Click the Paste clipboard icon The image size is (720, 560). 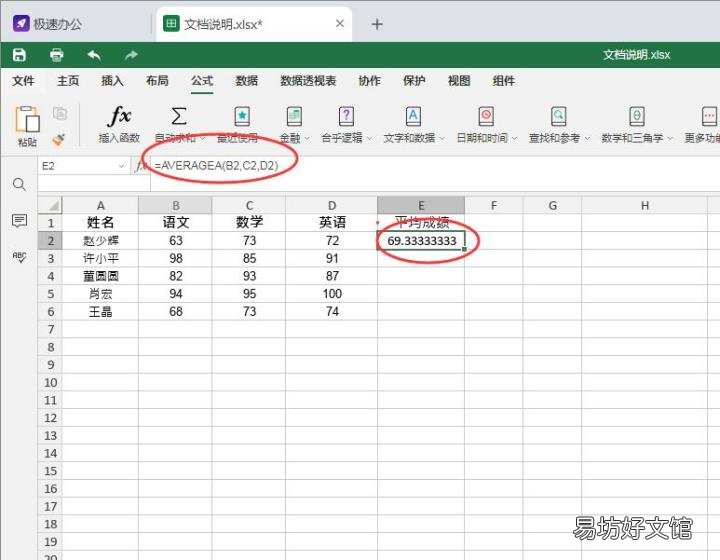(x=27, y=119)
